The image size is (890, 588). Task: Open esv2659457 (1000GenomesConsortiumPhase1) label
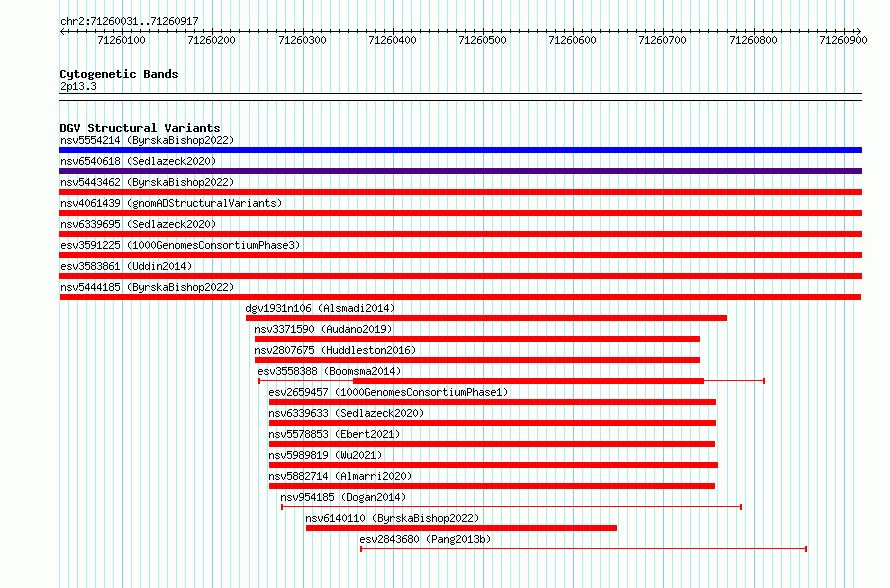pyautogui.click(x=388, y=392)
